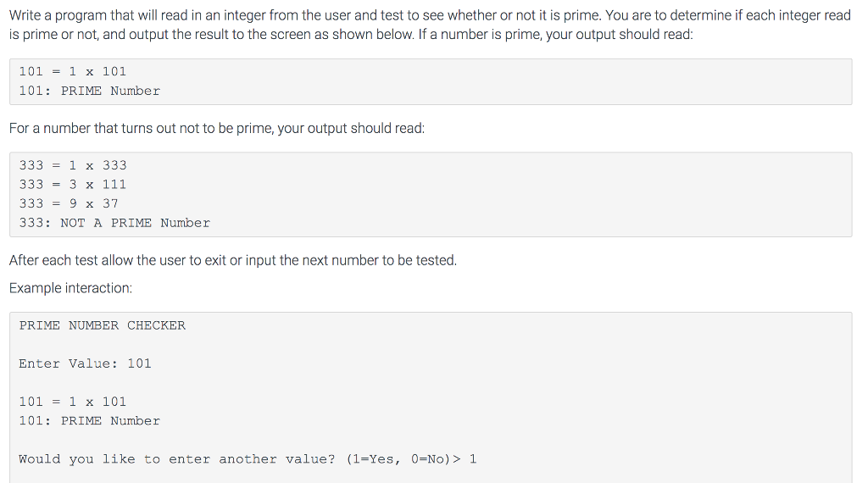Click the "Enter Value:" prompt text

[69, 364]
